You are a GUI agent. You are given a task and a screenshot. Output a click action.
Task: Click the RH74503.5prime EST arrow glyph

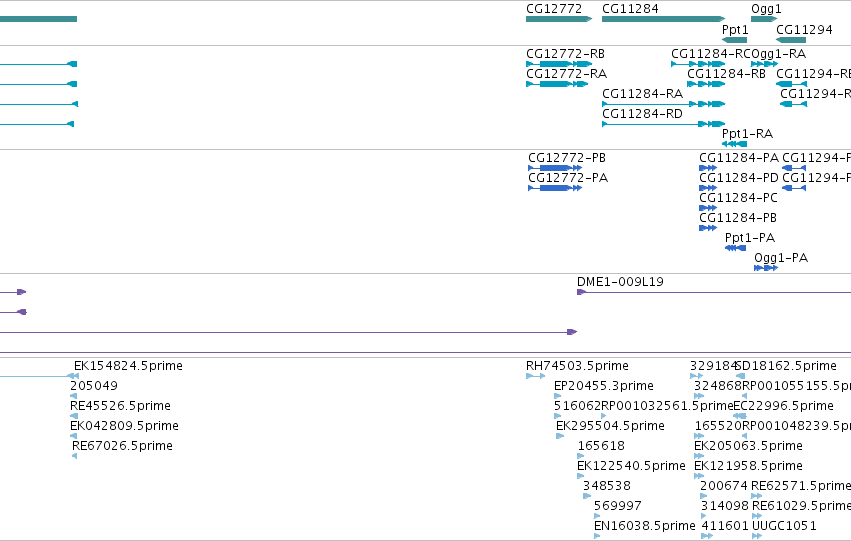tap(535, 376)
